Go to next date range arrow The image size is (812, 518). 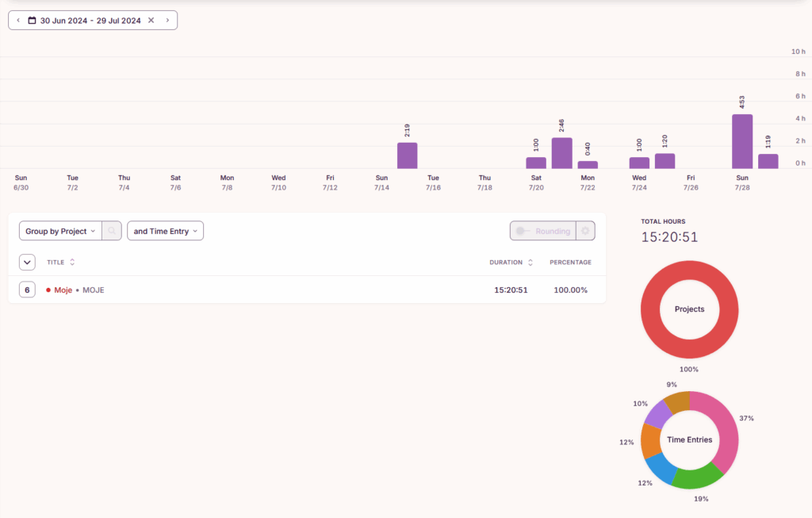167,21
